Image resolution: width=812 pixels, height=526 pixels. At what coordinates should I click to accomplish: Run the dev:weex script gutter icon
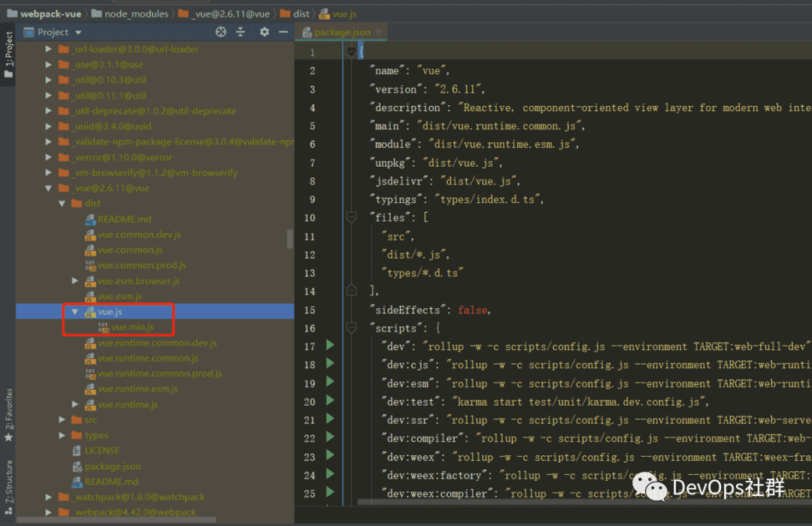(x=330, y=455)
